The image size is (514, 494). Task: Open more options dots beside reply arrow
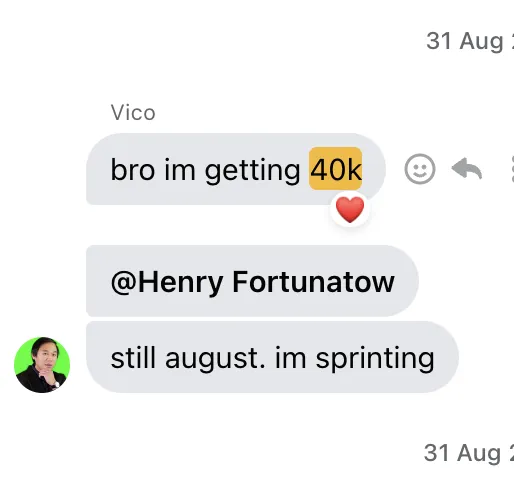pyautogui.click(x=512, y=169)
